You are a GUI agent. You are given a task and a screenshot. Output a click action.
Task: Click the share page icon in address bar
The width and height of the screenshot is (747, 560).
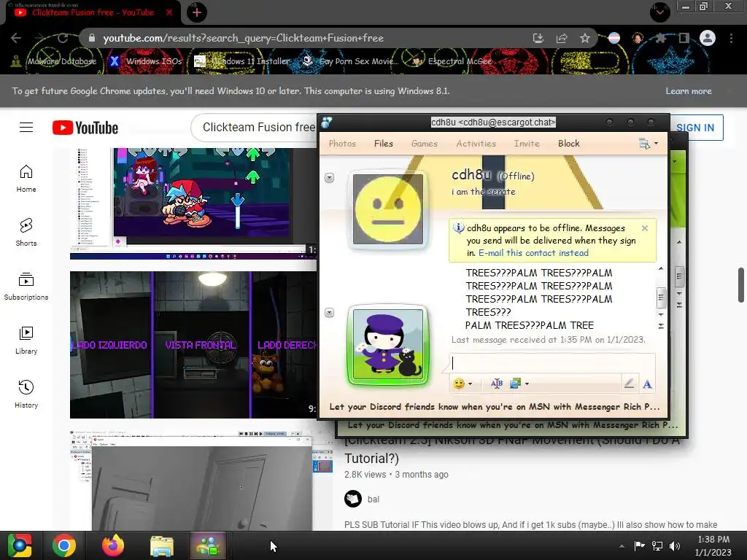point(562,38)
